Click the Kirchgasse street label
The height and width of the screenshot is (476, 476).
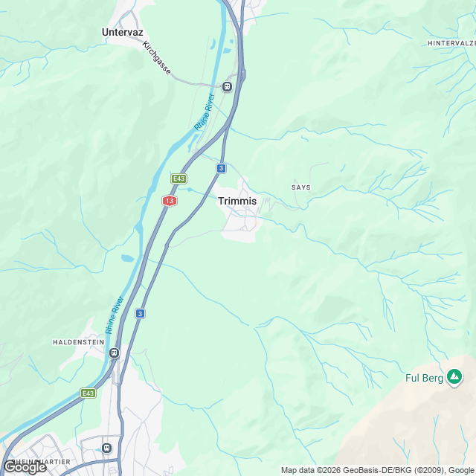(x=157, y=58)
